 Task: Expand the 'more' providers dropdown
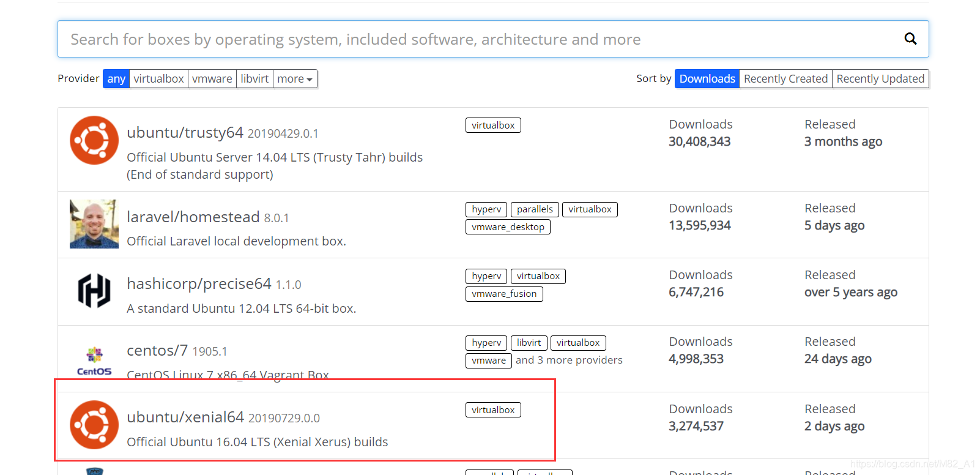[295, 79]
